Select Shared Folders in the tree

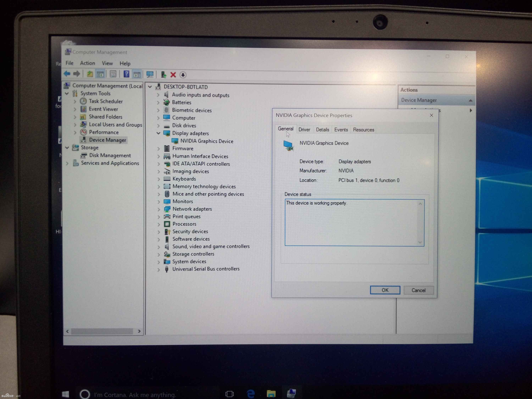106,117
